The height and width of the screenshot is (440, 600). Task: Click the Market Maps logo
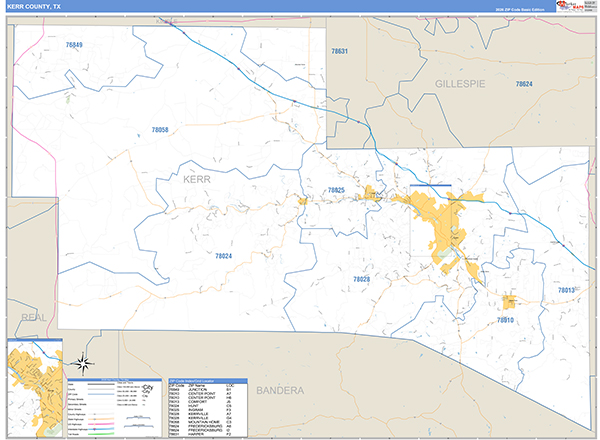click(x=571, y=6)
